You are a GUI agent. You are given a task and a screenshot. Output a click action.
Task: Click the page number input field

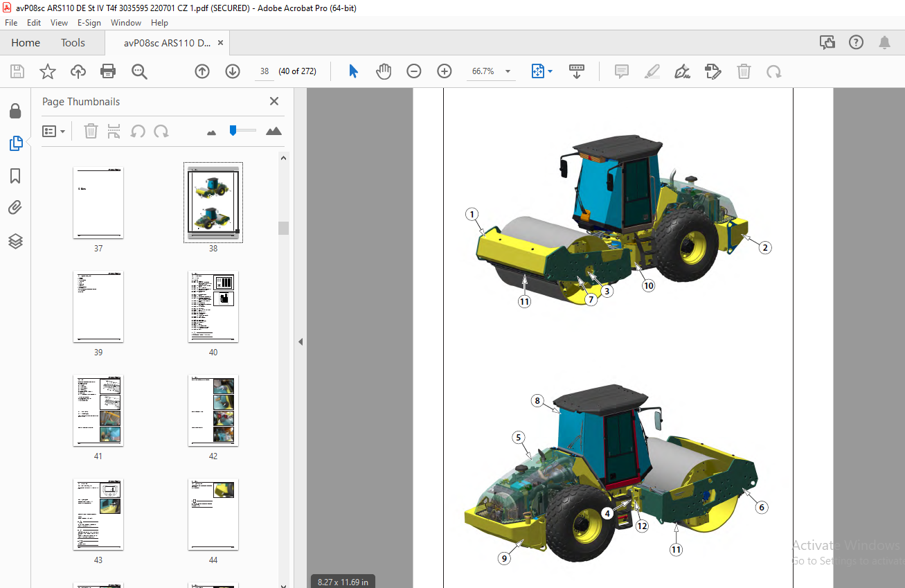264,71
